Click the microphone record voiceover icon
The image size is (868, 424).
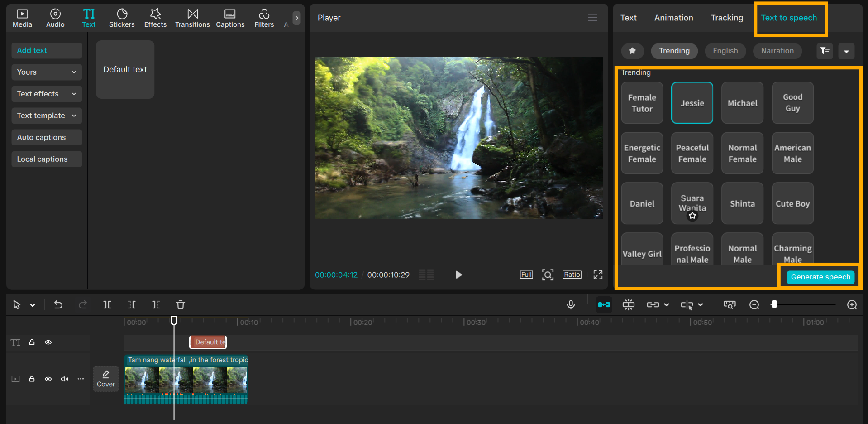click(x=571, y=305)
